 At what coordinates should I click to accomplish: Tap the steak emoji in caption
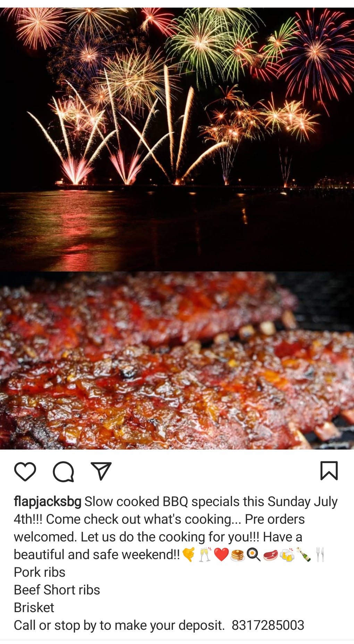tap(271, 555)
